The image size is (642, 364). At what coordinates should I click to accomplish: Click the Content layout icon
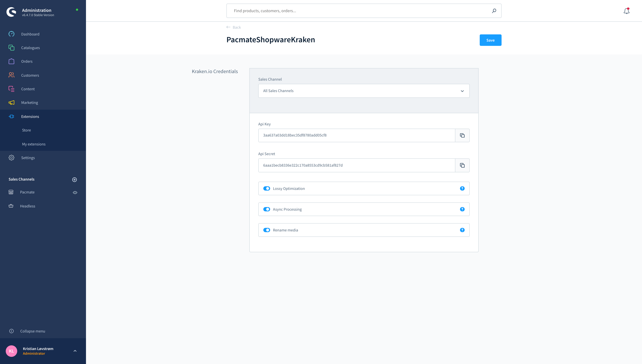click(x=11, y=89)
